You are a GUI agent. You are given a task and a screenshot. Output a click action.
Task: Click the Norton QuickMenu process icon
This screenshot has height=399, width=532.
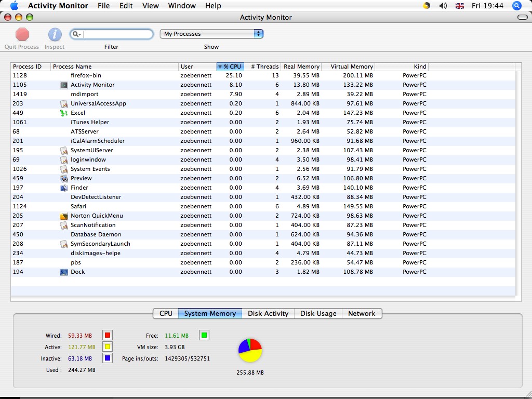(64, 216)
